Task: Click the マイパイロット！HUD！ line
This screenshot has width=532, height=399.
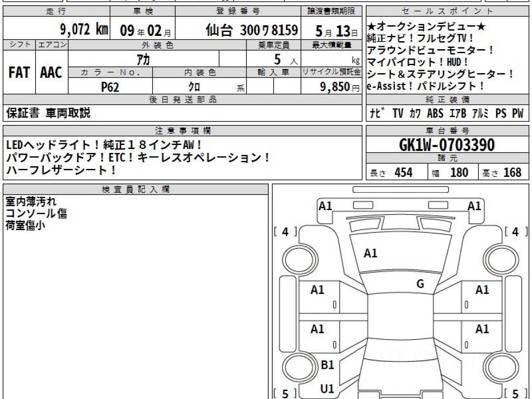Action: coord(418,63)
